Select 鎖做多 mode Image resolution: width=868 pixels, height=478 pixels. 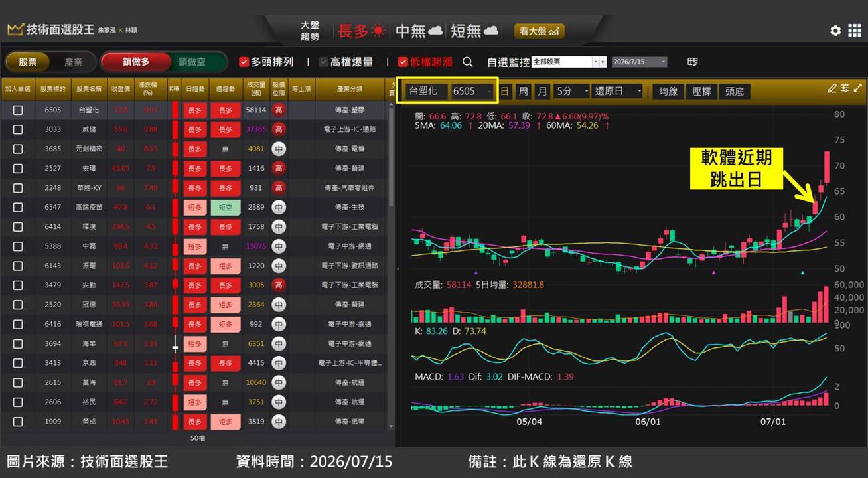tap(135, 62)
